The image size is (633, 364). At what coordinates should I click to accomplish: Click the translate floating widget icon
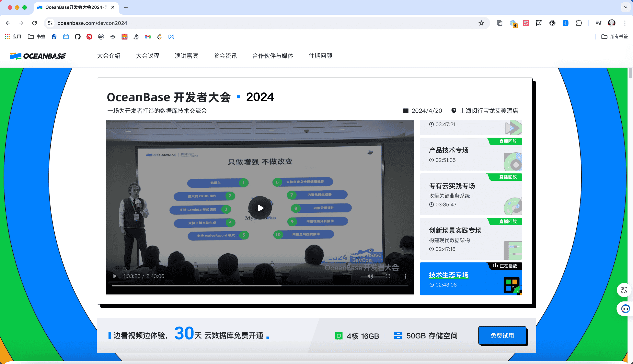624,290
